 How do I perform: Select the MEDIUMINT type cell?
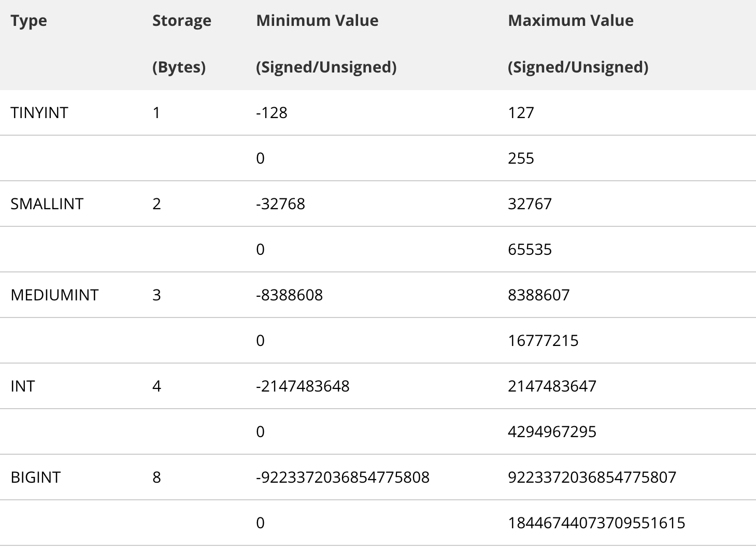point(54,295)
